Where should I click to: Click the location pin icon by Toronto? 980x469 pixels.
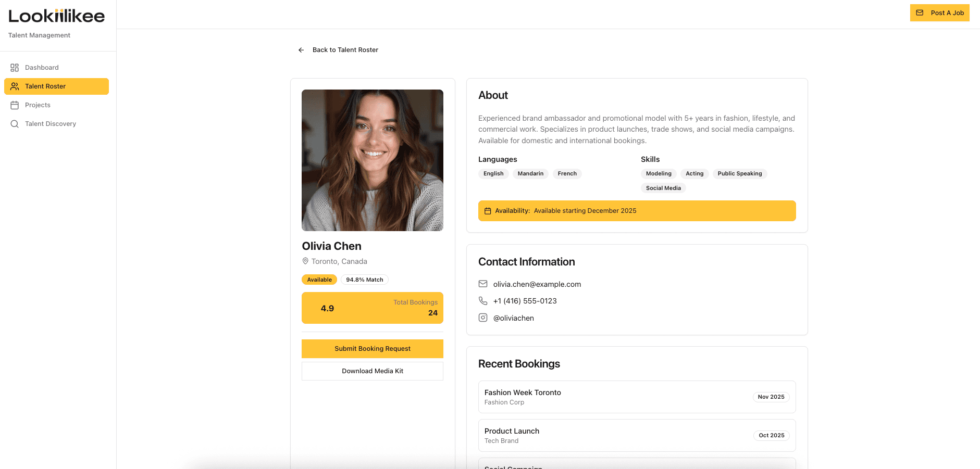(x=305, y=261)
